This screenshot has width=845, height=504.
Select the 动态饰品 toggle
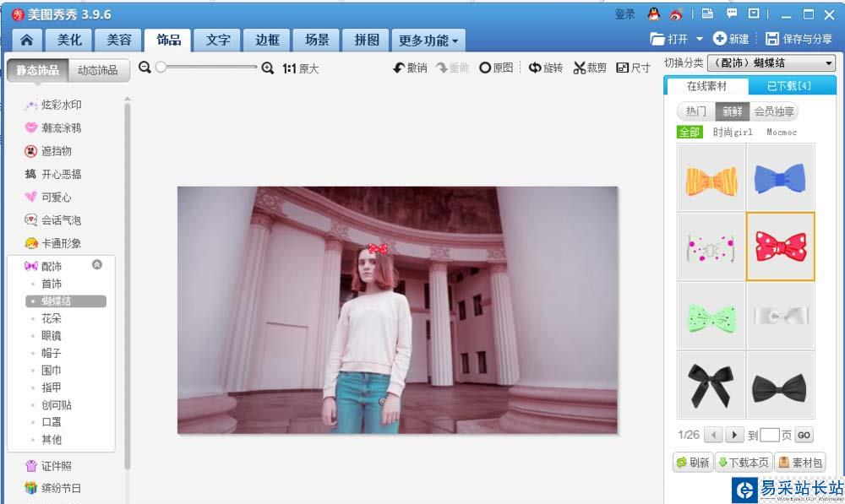pos(98,70)
